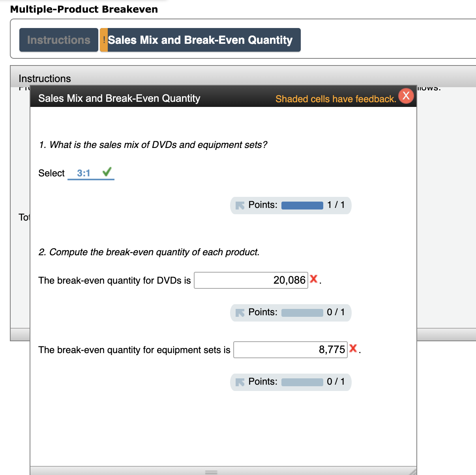This screenshot has width=476, height=475.
Task: Click the feedback arrow icon beside question 1 Points
Action: (x=240, y=205)
